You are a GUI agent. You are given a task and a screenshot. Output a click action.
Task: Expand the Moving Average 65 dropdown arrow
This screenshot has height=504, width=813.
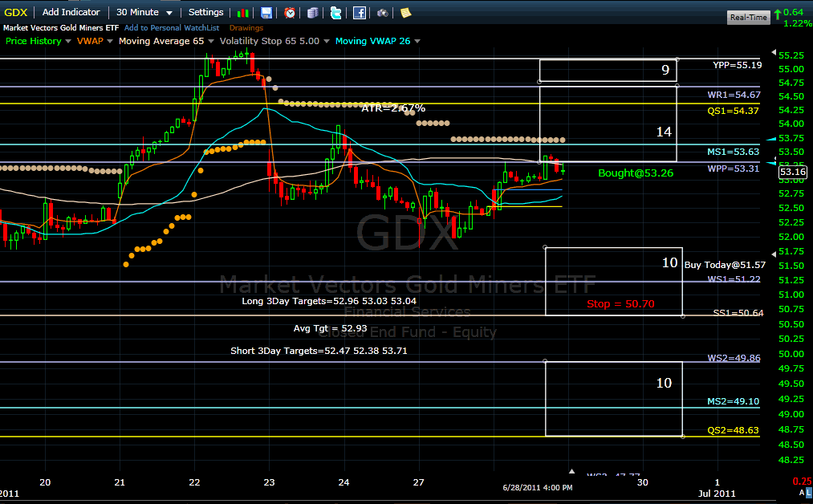(x=210, y=41)
